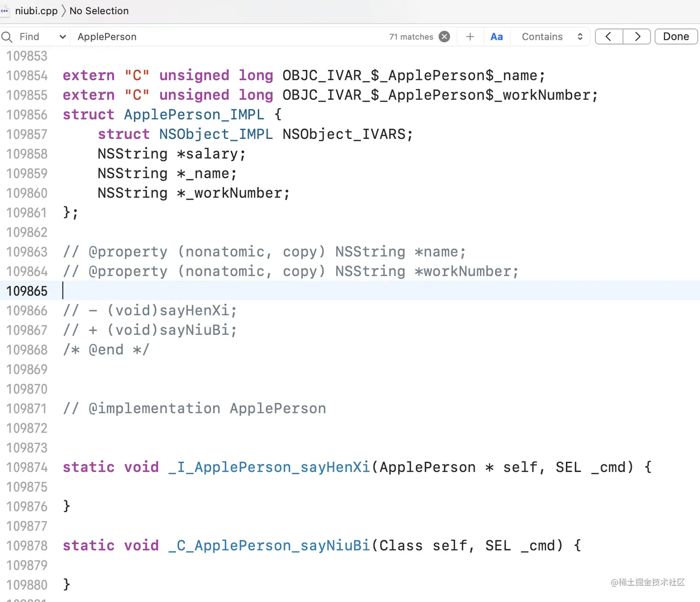Click the Done button

coord(676,37)
